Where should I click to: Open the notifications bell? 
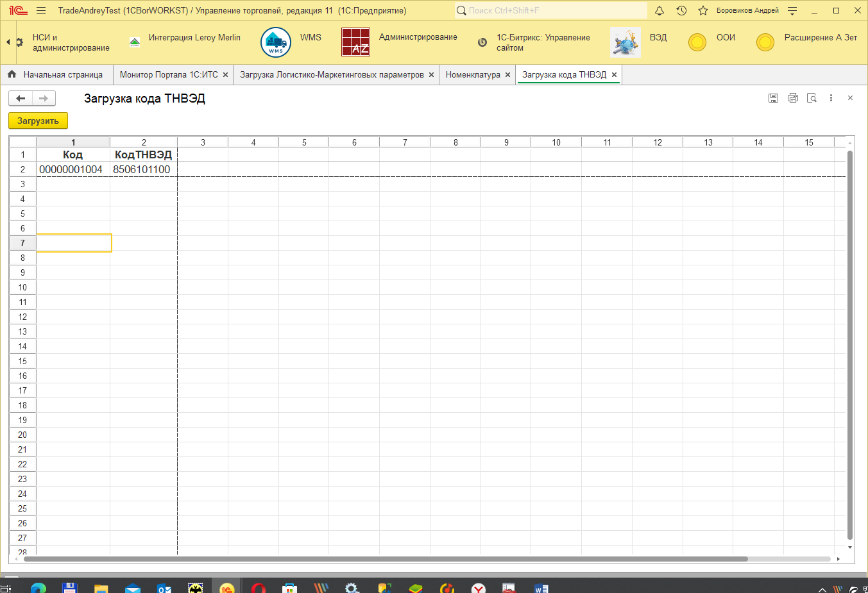[x=659, y=10]
